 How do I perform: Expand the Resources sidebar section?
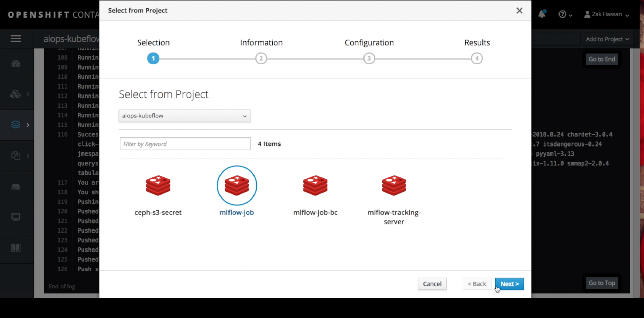point(16,156)
